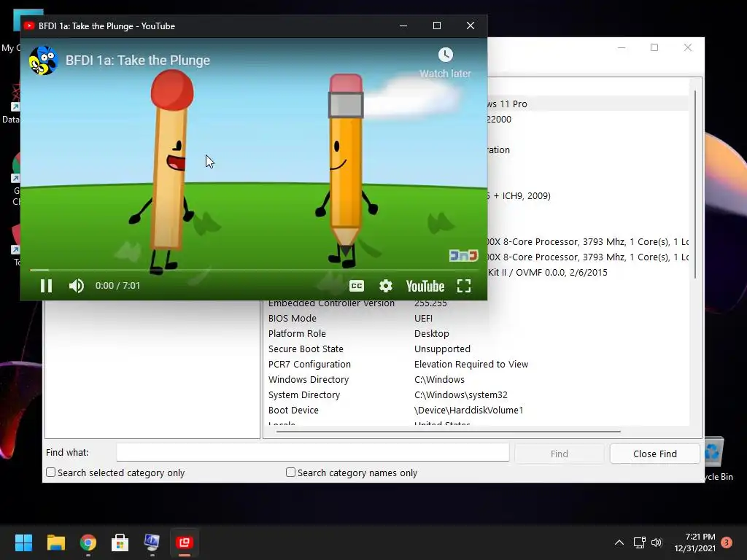Open the clock showing 7:21 PM
The height and width of the screenshot is (560, 747).
click(695, 542)
